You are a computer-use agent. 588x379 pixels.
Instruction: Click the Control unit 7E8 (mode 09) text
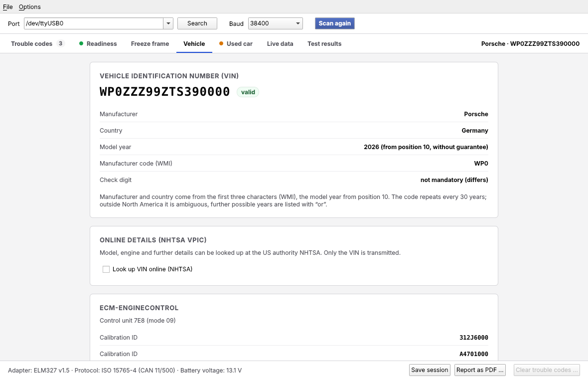point(138,321)
